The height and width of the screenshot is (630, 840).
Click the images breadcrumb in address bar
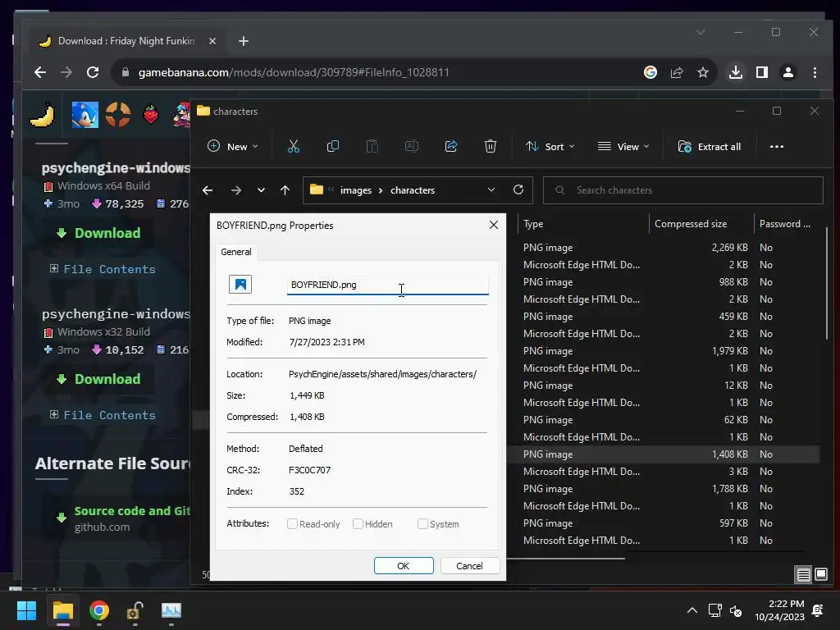pyautogui.click(x=356, y=190)
